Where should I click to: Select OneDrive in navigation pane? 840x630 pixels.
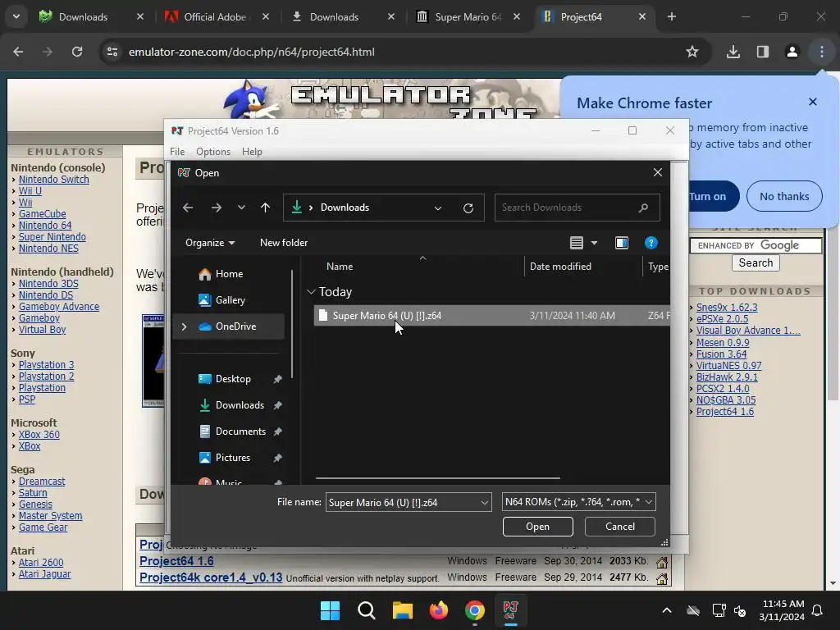[x=235, y=326]
